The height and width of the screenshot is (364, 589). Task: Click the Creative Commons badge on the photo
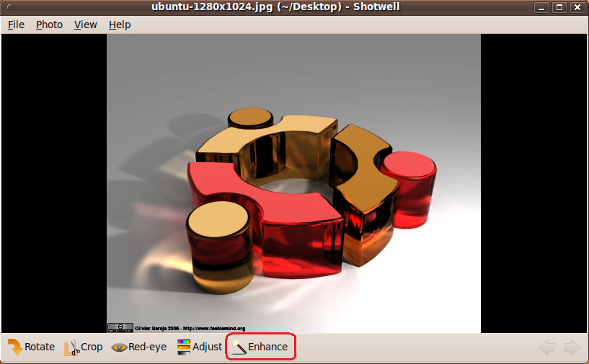click(x=120, y=328)
